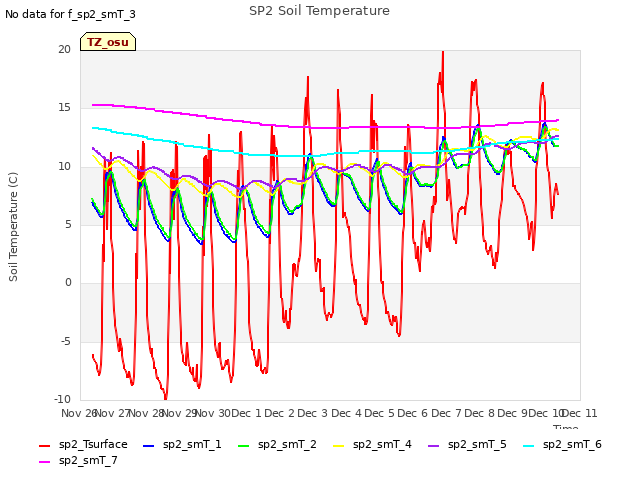Click the sp2_smT_1 legend label
640x480 pixels.
[x=192, y=444]
